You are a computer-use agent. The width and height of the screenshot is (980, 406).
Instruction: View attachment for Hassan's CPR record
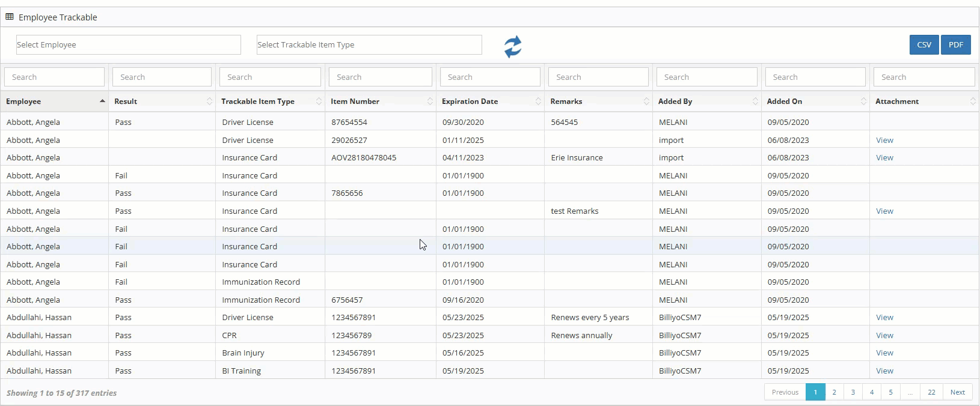[884, 336]
